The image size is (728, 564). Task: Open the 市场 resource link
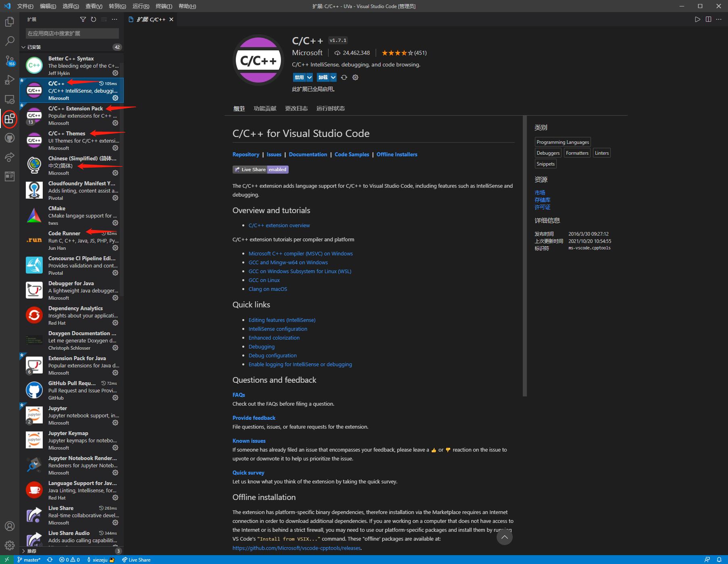point(540,193)
